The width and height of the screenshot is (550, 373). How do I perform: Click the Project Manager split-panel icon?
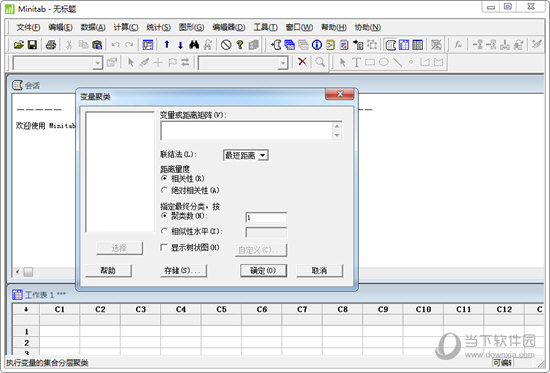tap(417, 45)
